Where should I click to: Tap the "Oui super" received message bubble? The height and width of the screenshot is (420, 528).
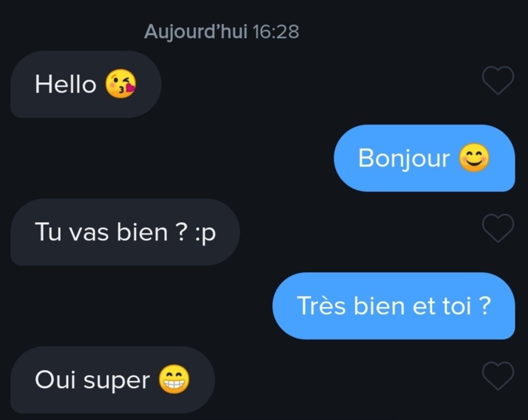[x=113, y=380]
